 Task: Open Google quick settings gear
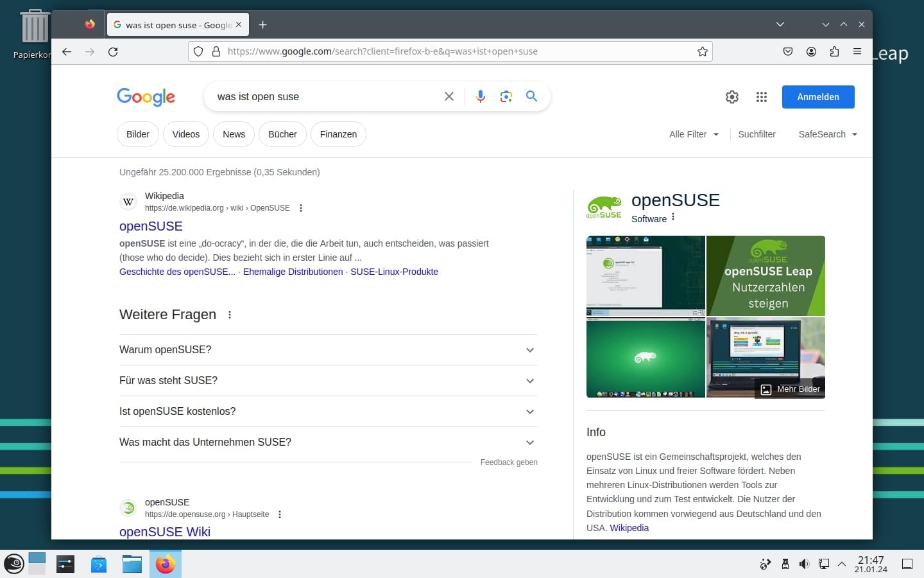(732, 97)
